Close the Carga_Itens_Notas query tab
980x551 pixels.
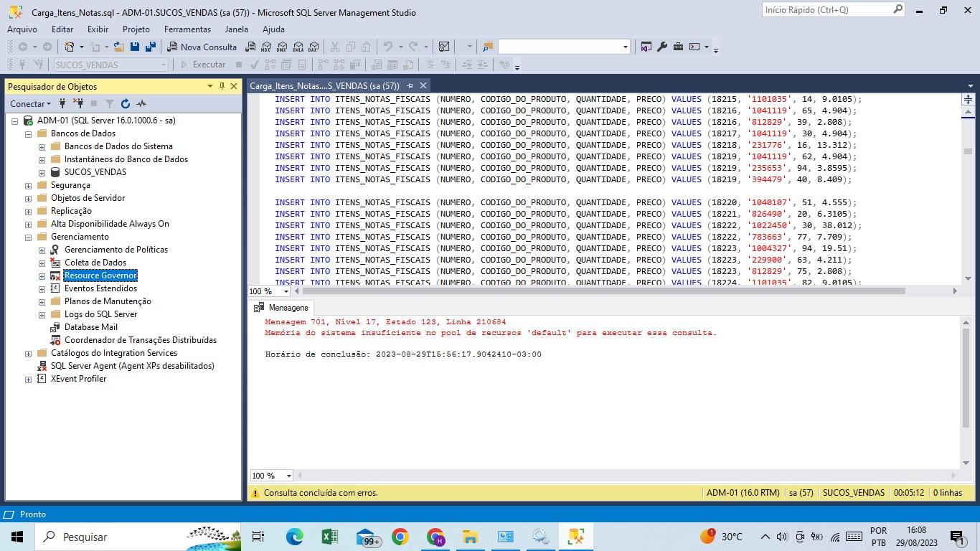423,85
